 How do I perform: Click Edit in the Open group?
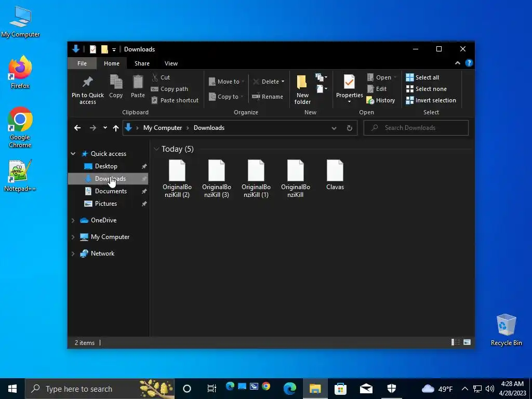(x=377, y=89)
